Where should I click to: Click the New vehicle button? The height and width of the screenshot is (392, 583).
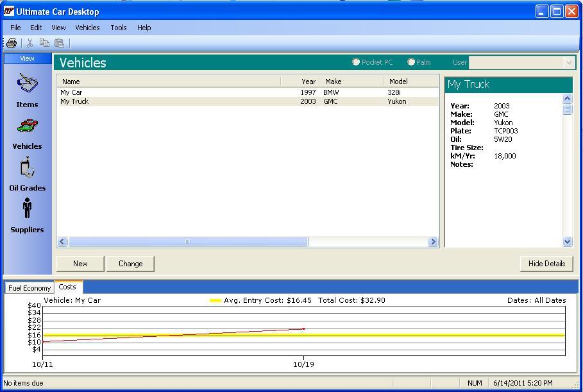80,264
